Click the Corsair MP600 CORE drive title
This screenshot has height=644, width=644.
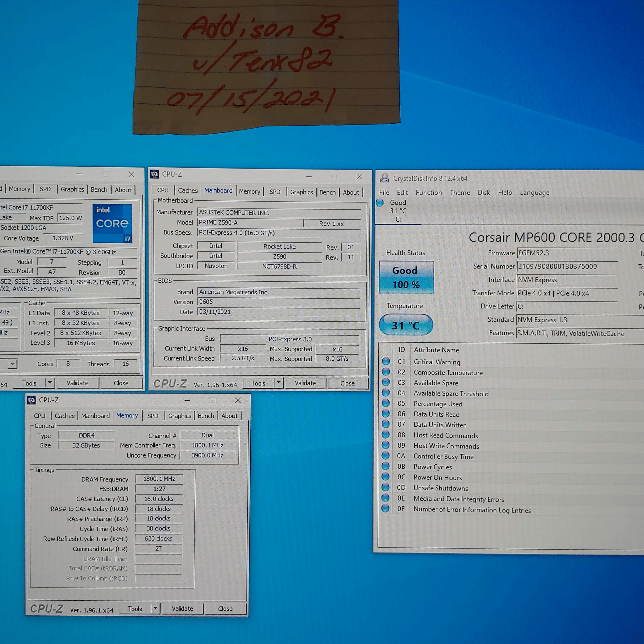click(556, 237)
